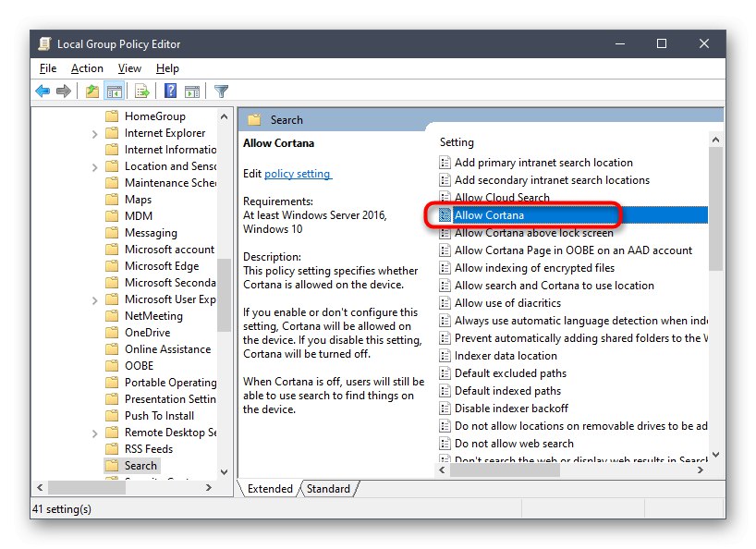
Task: Click the folder icon next to NetMeeting
Action: 112,316
